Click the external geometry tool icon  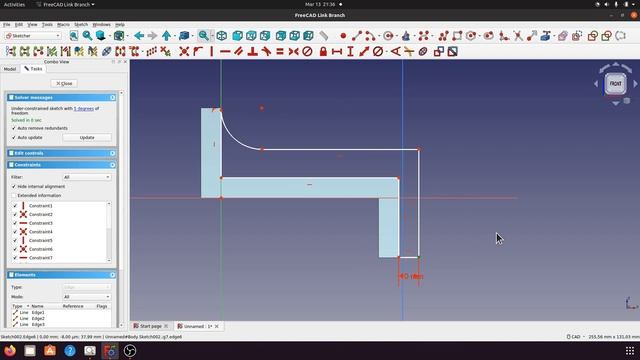click(545, 36)
